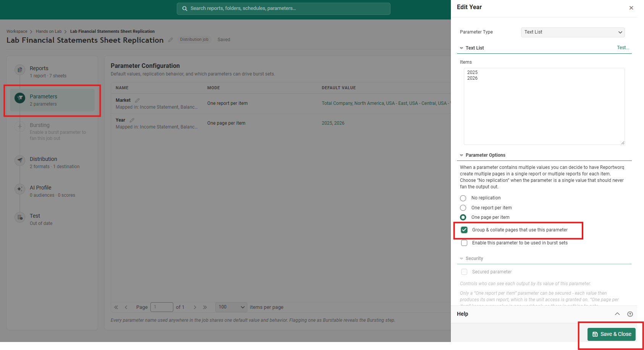
Task: Click Market default value link
Action: pyautogui.click(x=386, y=103)
